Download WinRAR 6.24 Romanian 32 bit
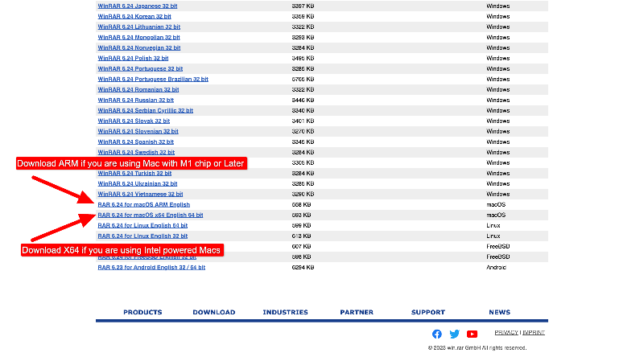 click(x=138, y=89)
